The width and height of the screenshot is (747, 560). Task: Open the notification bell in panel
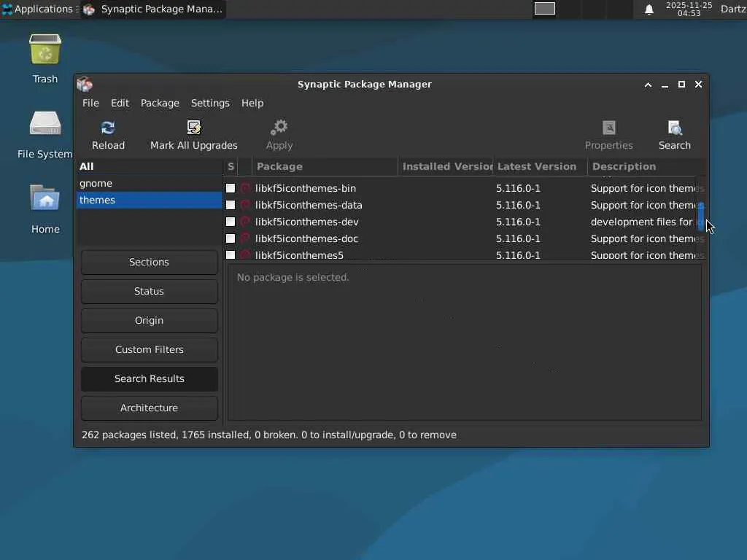pyautogui.click(x=649, y=9)
